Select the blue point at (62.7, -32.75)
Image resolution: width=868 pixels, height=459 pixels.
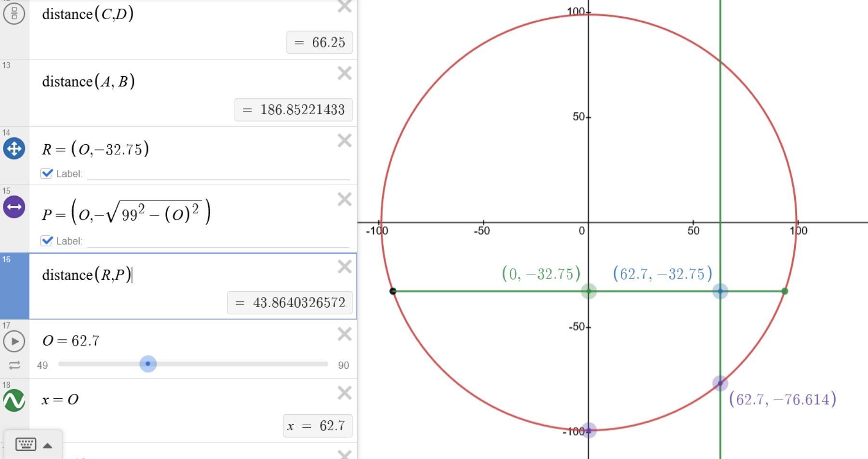click(720, 291)
